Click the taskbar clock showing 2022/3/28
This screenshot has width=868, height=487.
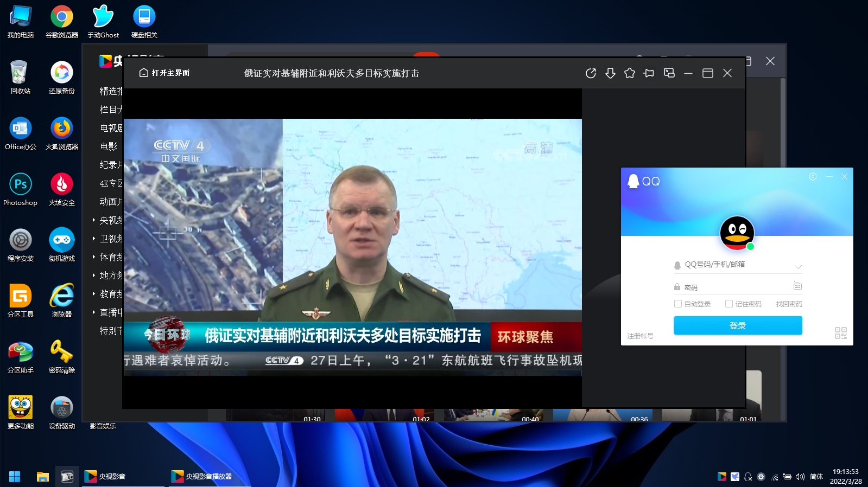click(846, 477)
